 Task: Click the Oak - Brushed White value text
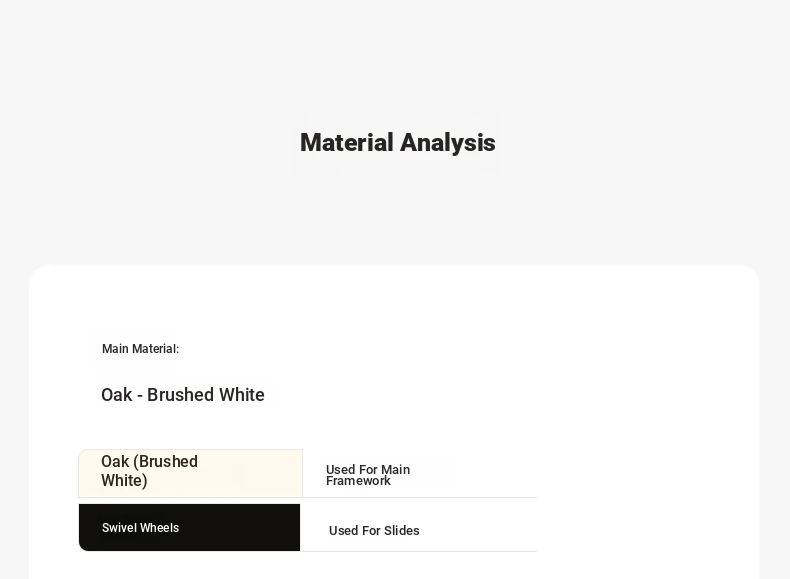pyautogui.click(x=183, y=395)
